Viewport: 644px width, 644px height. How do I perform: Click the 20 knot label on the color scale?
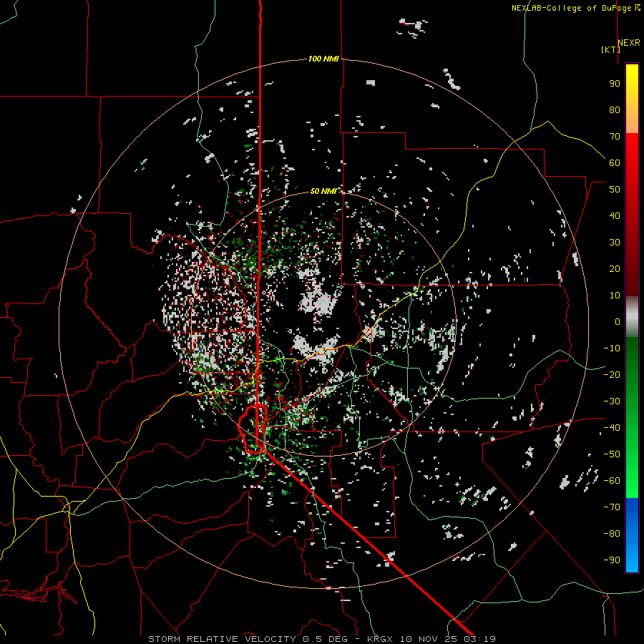tap(615, 269)
